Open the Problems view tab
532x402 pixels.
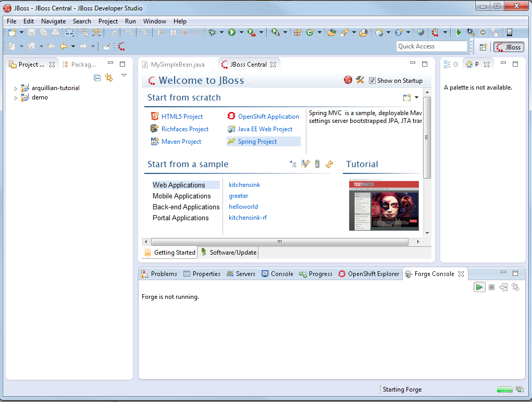pyautogui.click(x=159, y=274)
